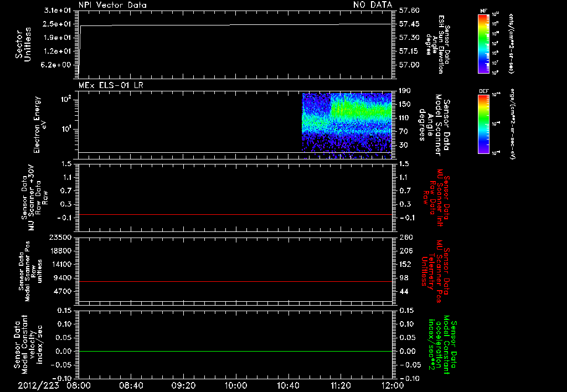This screenshot has height=392, width=567.
Task: Click the "1.2e+01" Sector tick label
Action: pos(57,51)
